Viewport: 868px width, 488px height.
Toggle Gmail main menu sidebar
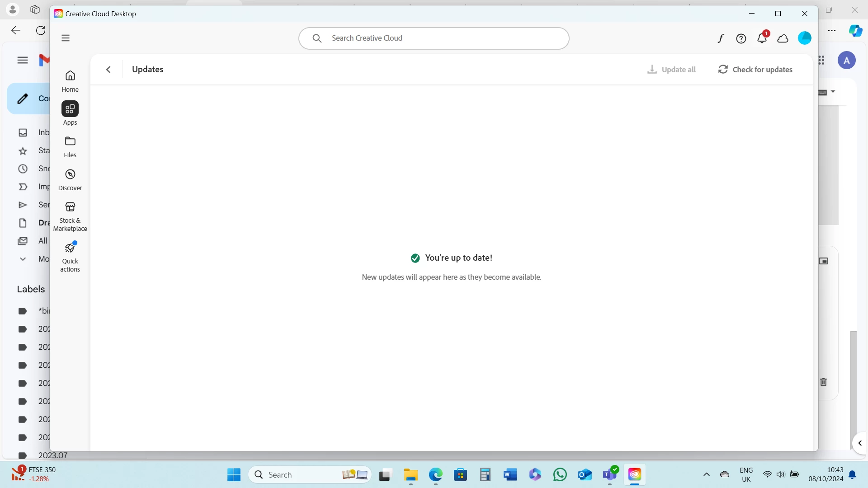23,60
